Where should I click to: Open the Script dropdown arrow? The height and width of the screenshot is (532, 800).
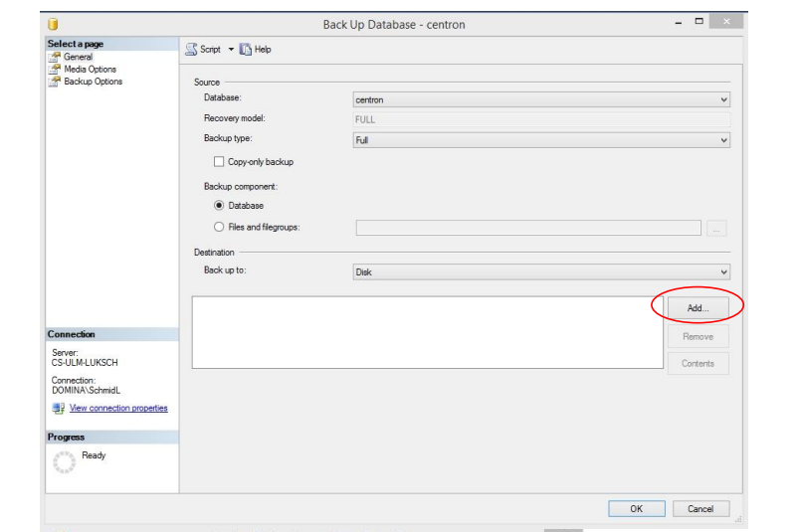coord(231,50)
